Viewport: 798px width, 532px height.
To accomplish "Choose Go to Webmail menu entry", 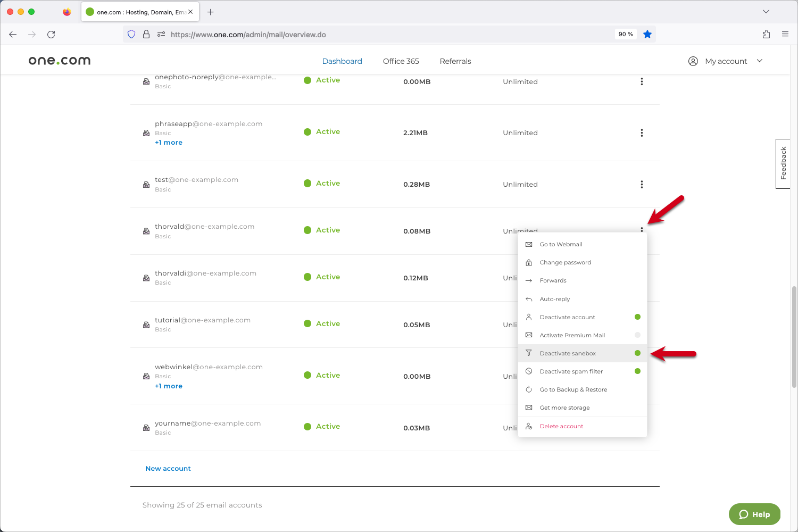I will click(x=561, y=245).
